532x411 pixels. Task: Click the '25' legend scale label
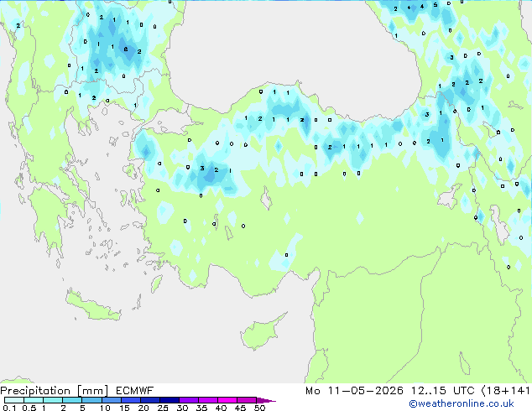coord(163,408)
